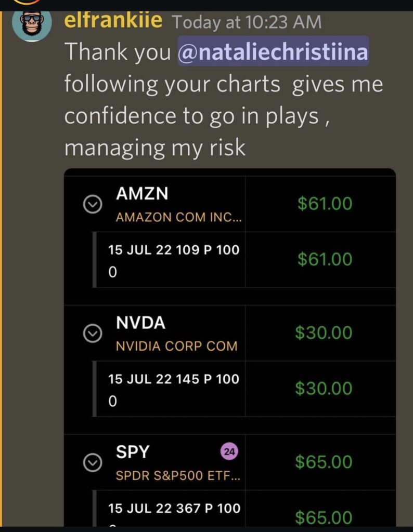Click the purple 24 badge beside SPY
The height and width of the screenshot is (532, 413).
tap(229, 452)
